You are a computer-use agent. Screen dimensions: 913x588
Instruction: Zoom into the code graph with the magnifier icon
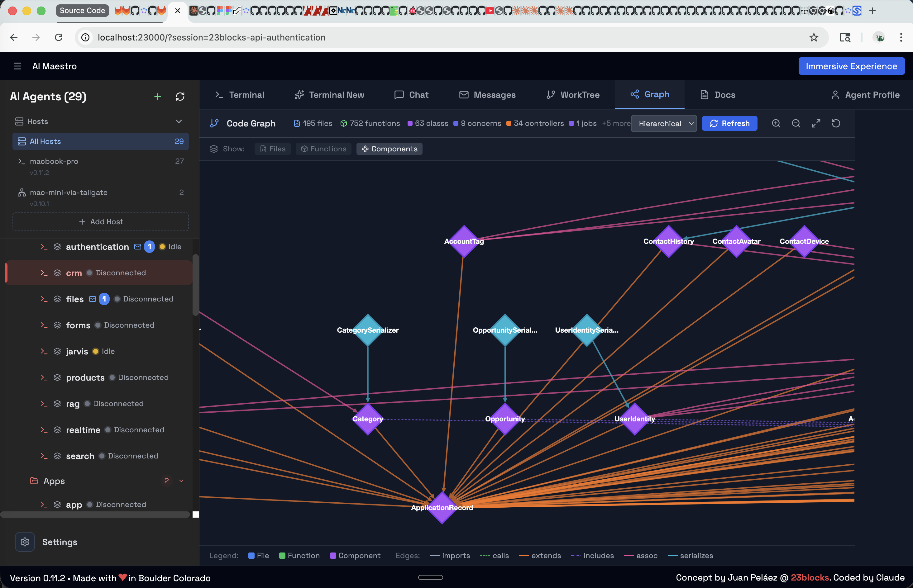coord(776,123)
